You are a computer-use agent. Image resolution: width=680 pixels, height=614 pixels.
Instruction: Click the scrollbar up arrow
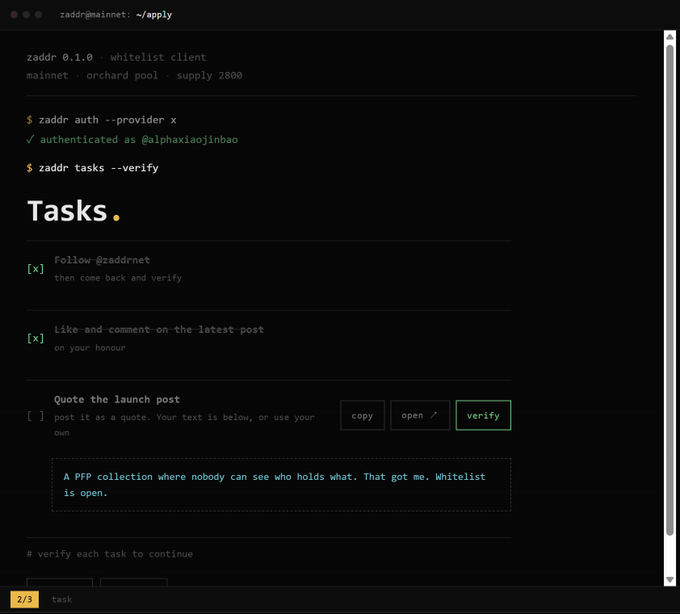coord(670,36)
